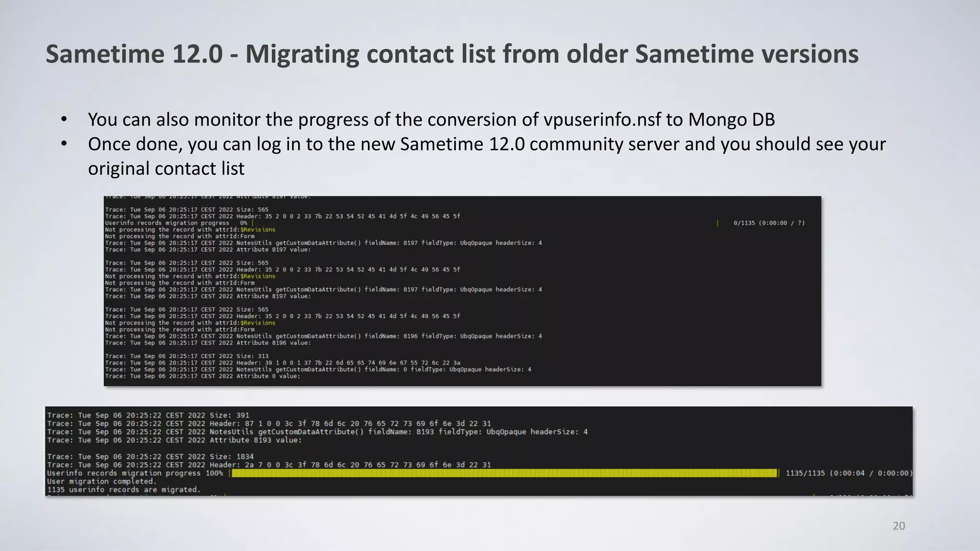Click the 'Attribute 0 value:' trace line
This screenshot has width=980, height=551.
(x=202, y=376)
